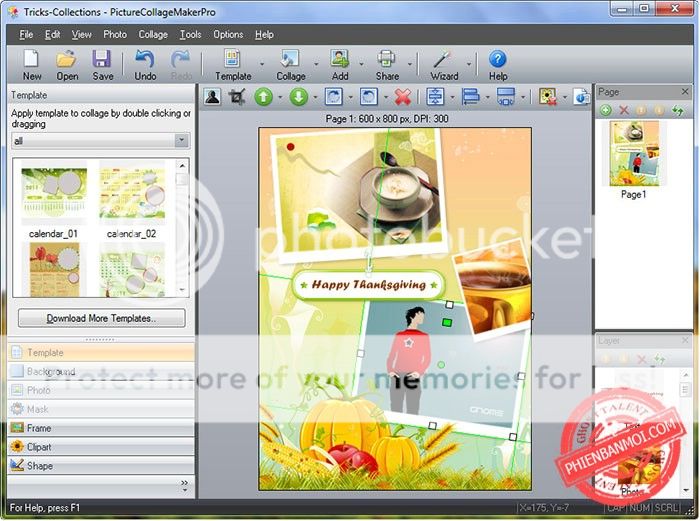Viewport: 700px width, 521px height.
Task: Close the Page panel
Action: 685,92
